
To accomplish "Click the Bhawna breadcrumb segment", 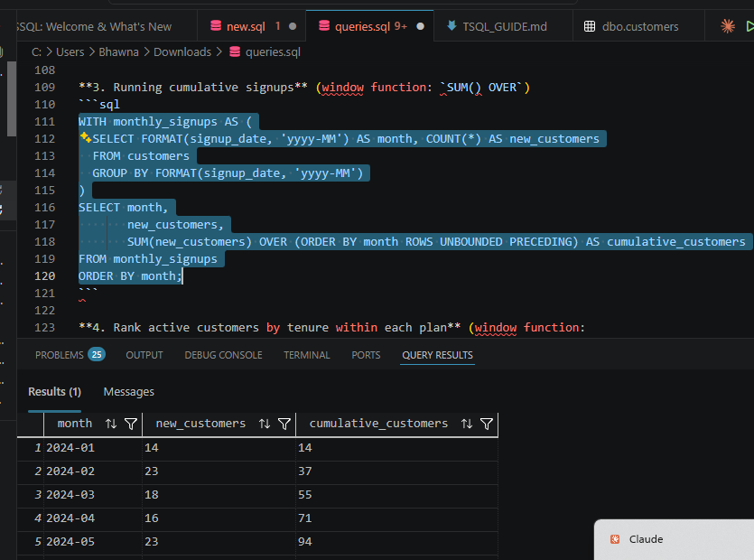I will [118, 52].
